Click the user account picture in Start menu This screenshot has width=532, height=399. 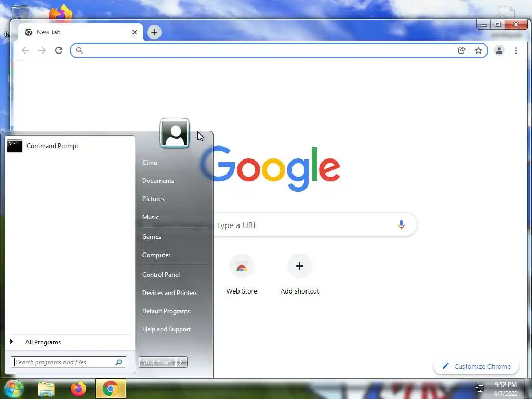[x=175, y=134]
